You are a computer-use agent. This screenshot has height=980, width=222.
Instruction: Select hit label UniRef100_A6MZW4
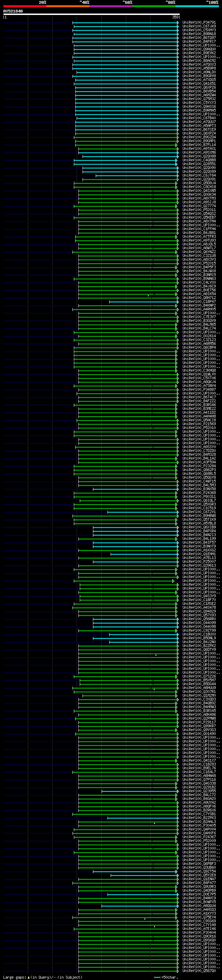coord(199,95)
